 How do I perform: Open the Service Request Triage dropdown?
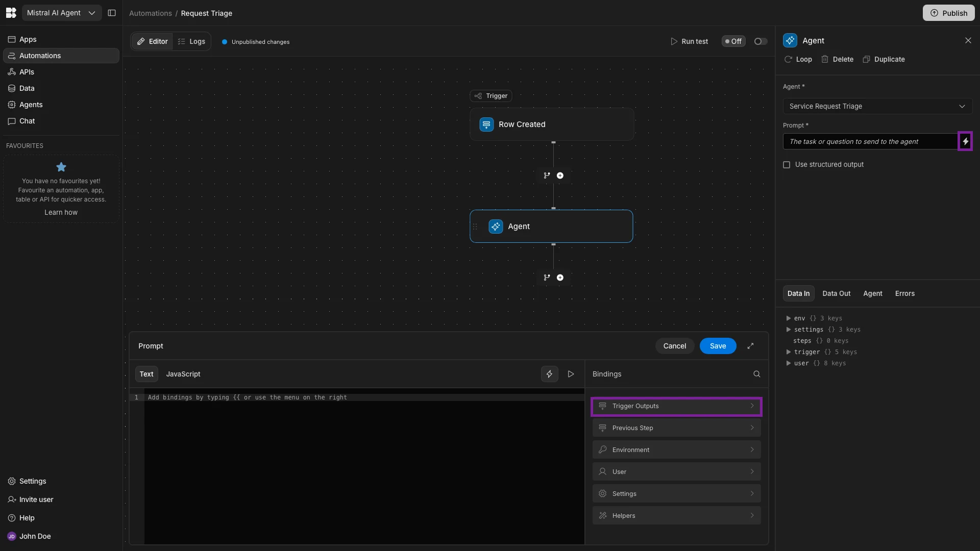click(x=877, y=106)
